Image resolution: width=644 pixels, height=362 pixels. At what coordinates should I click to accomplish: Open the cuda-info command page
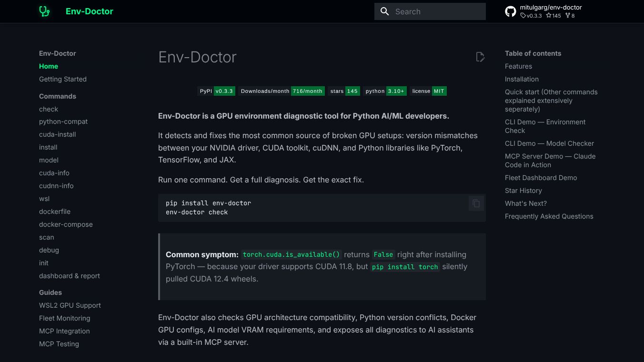click(x=54, y=173)
